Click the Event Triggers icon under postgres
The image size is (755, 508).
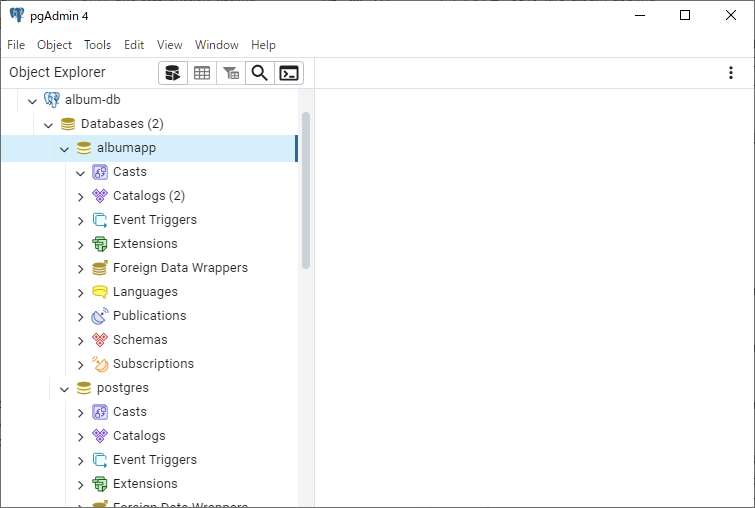[x=100, y=460]
